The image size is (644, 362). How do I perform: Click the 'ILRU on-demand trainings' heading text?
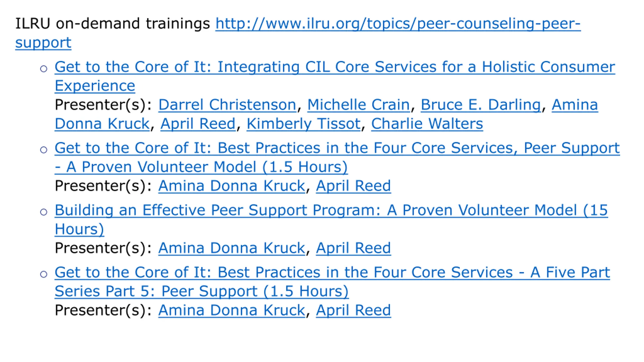tap(112, 24)
